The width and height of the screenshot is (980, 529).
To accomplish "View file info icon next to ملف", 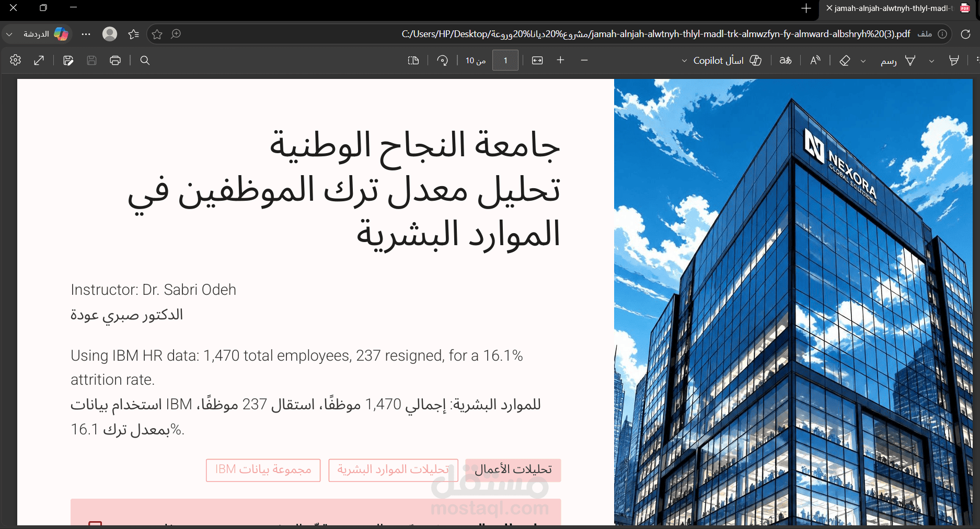I will [x=942, y=34].
